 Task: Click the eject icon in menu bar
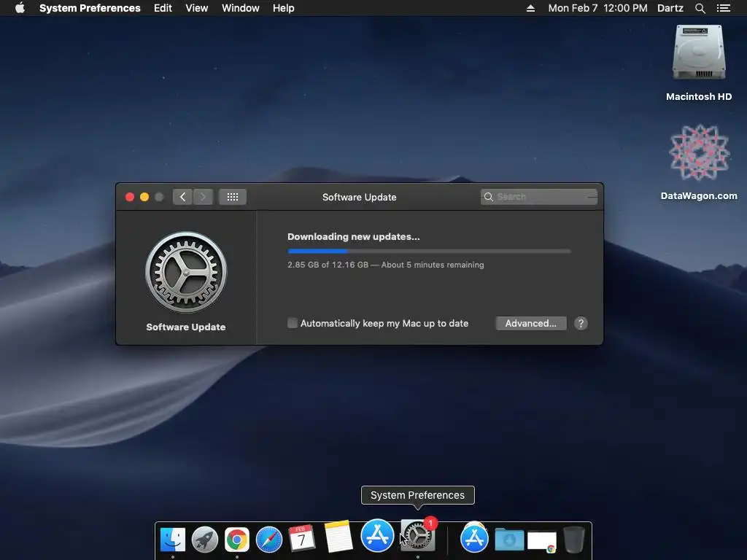point(530,8)
